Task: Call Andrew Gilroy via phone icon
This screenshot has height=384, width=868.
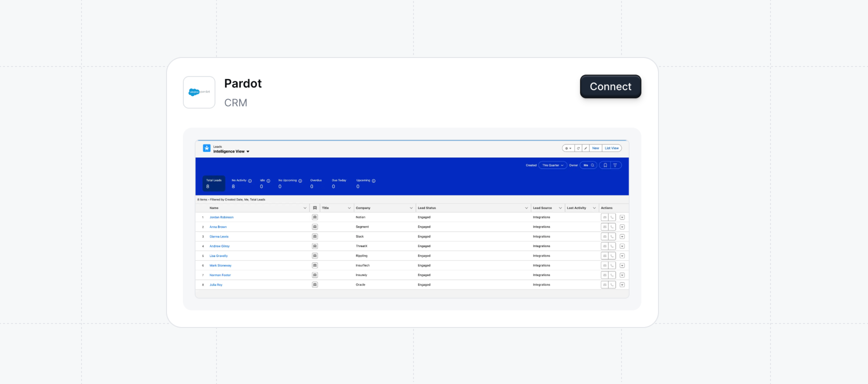Action: [x=612, y=246]
